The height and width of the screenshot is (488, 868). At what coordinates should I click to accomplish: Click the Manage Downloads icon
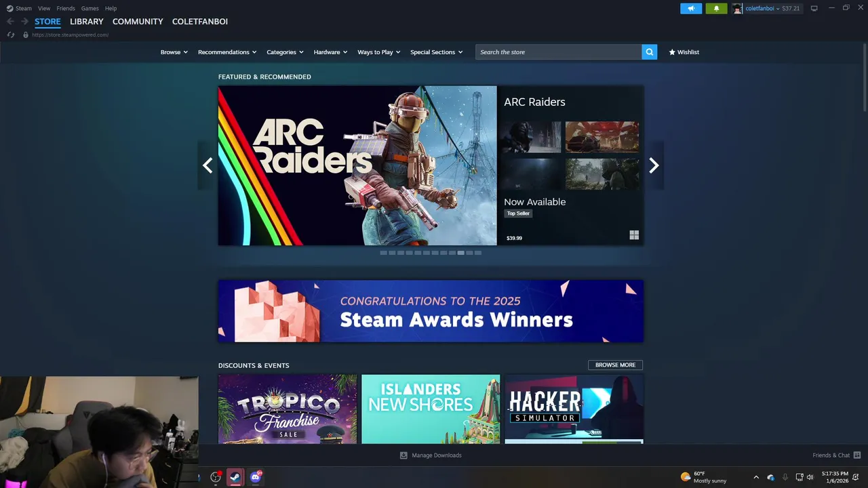click(403, 455)
